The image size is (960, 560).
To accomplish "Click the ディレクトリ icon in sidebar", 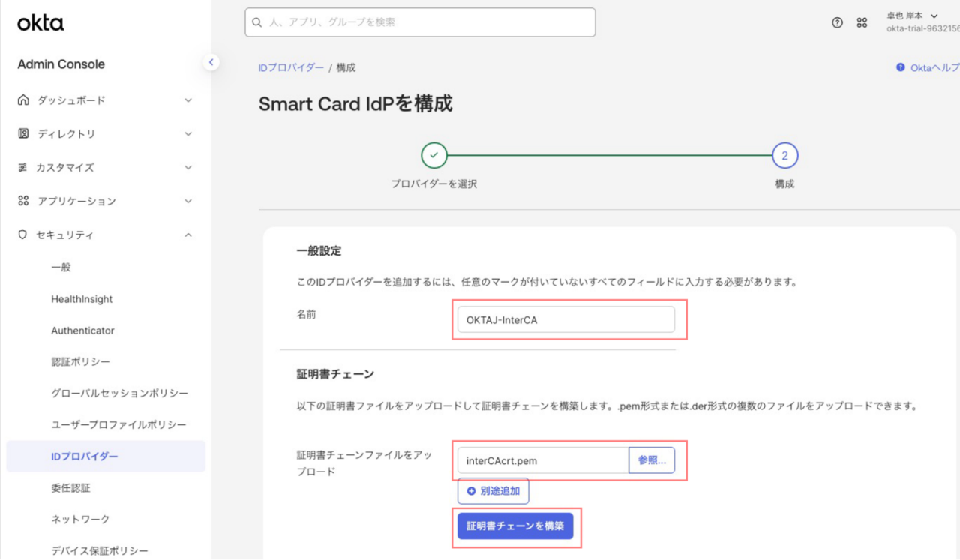I will 23,134.
